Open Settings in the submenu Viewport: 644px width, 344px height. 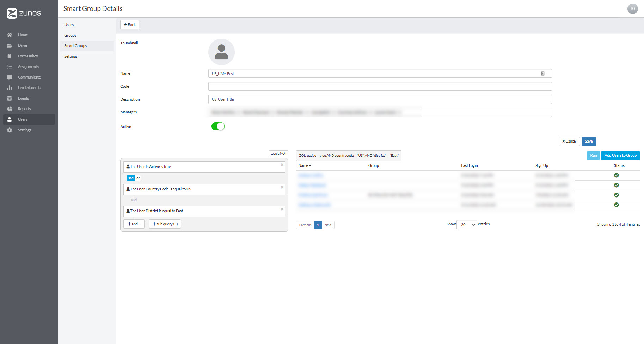click(x=71, y=56)
